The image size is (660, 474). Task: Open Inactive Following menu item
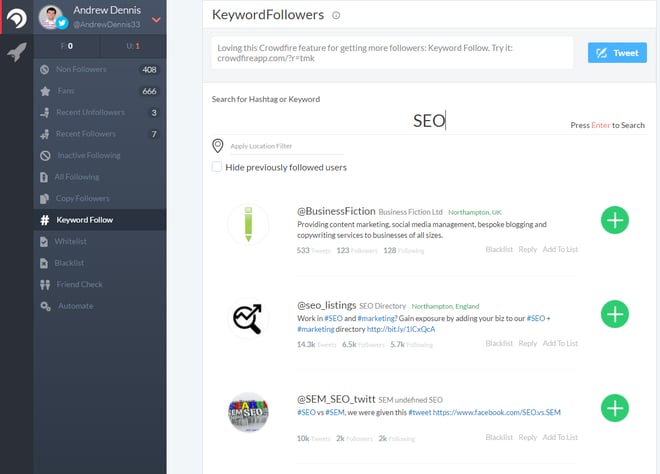[x=100, y=155]
